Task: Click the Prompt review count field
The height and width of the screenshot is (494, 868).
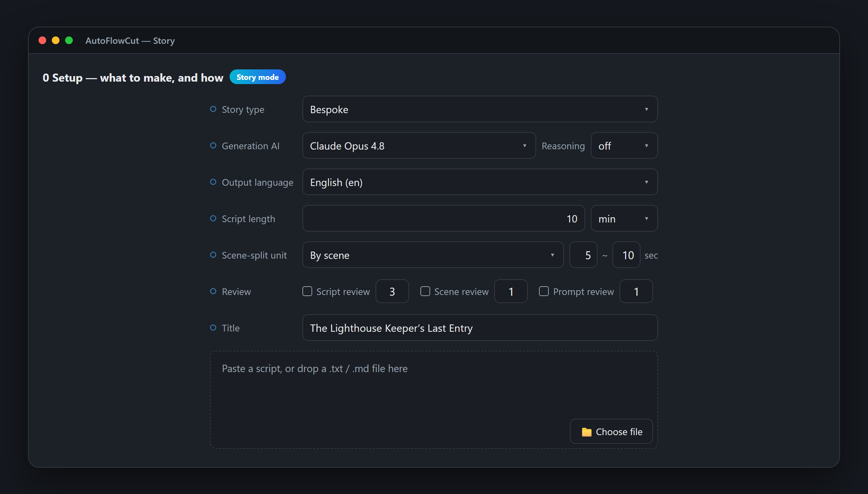Action: click(x=636, y=291)
